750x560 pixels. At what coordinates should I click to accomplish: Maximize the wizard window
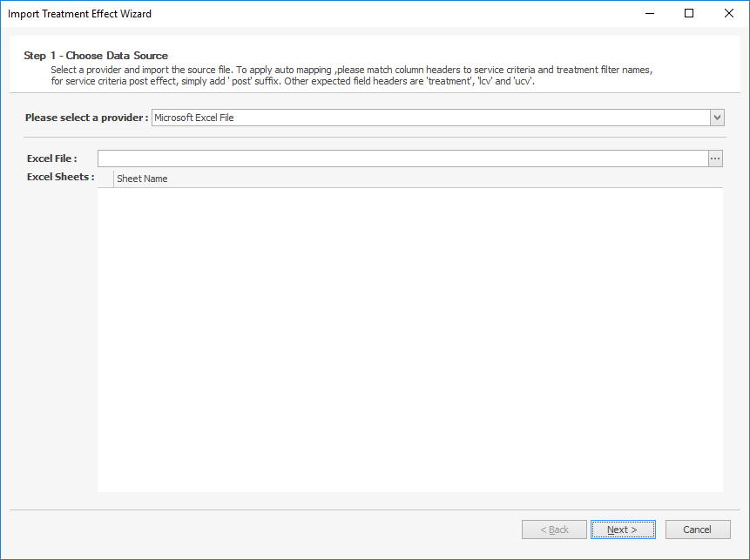pos(689,14)
